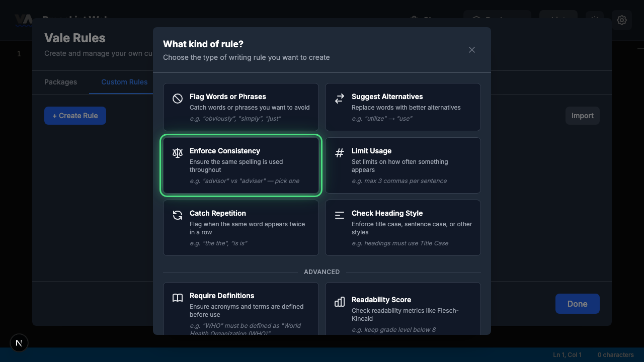Click the circular N badge at bottom-left

[x=19, y=343]
